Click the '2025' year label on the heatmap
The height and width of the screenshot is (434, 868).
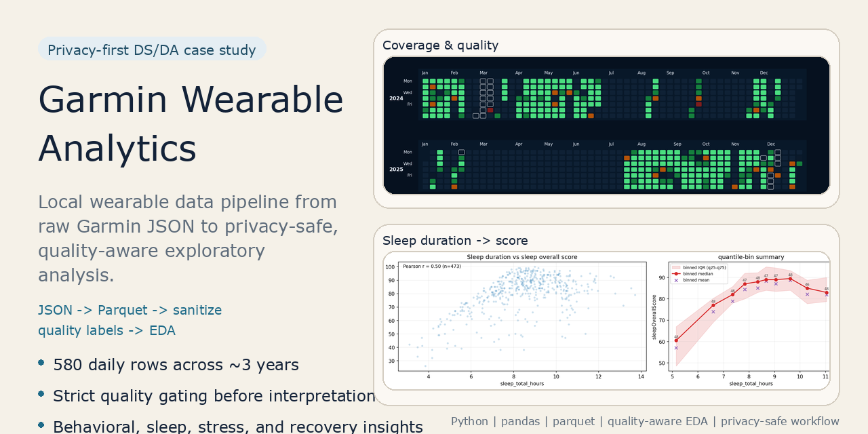click(x=396, y=170)
